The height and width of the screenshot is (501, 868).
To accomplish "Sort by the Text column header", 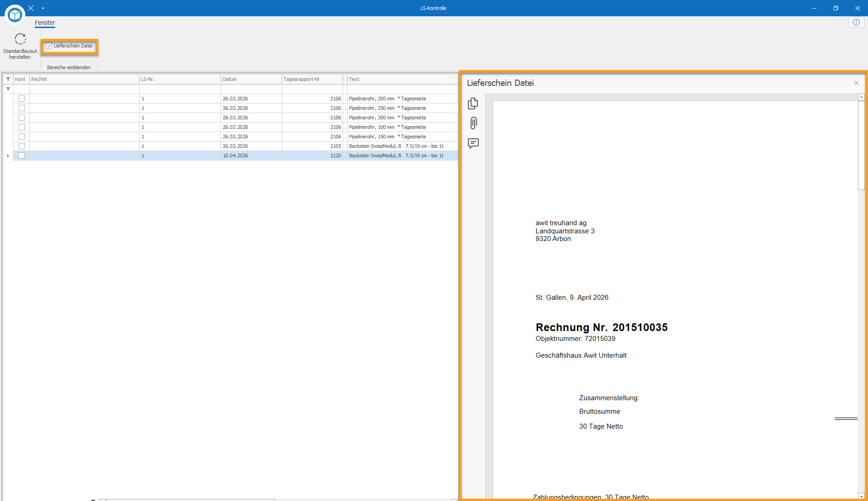I will coord(403,79).
